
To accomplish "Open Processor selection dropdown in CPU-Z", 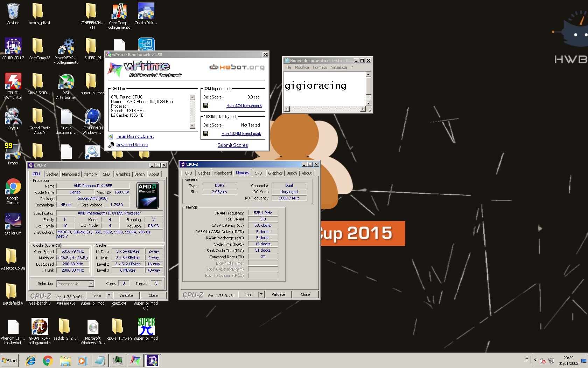I will coord(91,284).
